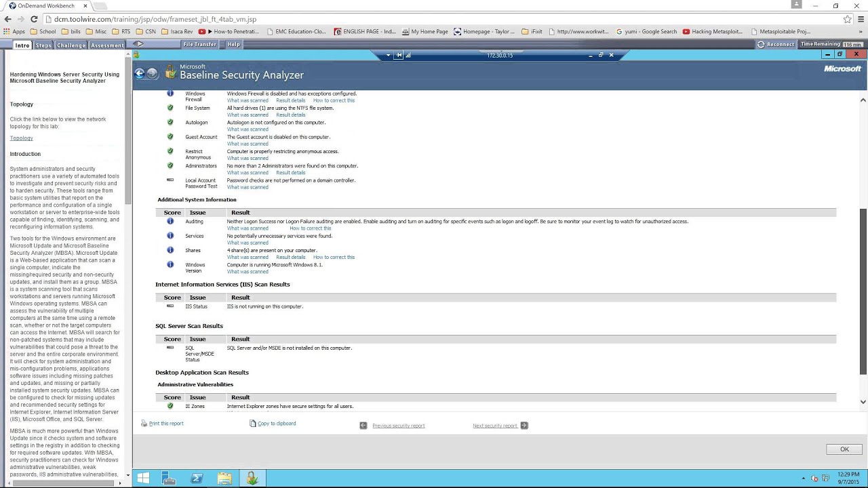Launch PowerShell from the remote taskbar
Image resolution: width=868 pixels, height=488 pixels.
(197, 479)
